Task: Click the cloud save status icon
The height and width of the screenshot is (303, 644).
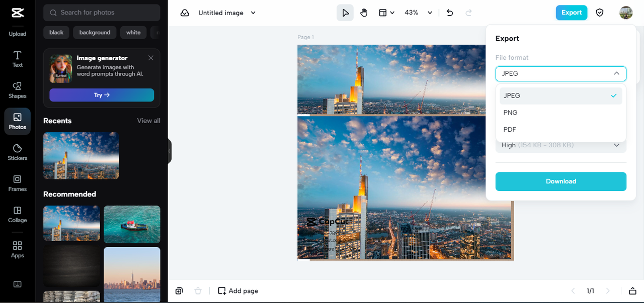Action: (x=185, y=13)
